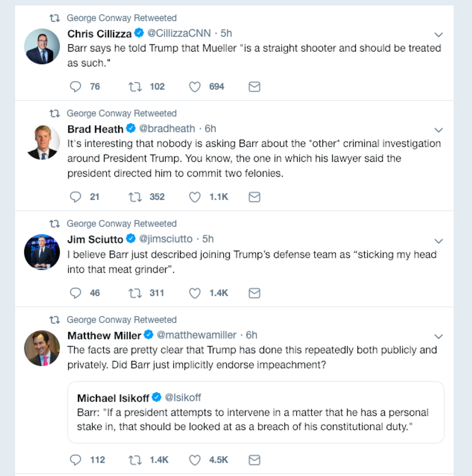472x476 pixels.
Task: Reply to Brad Heath's tweet
Action: point(76,197)
